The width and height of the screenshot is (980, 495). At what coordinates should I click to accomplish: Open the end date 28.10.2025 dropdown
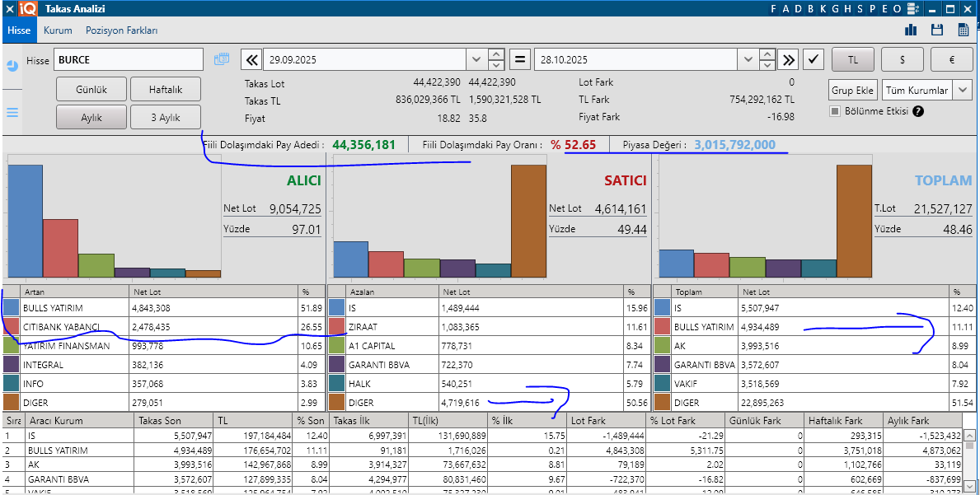pyautogui.click(x=748, y=60)
